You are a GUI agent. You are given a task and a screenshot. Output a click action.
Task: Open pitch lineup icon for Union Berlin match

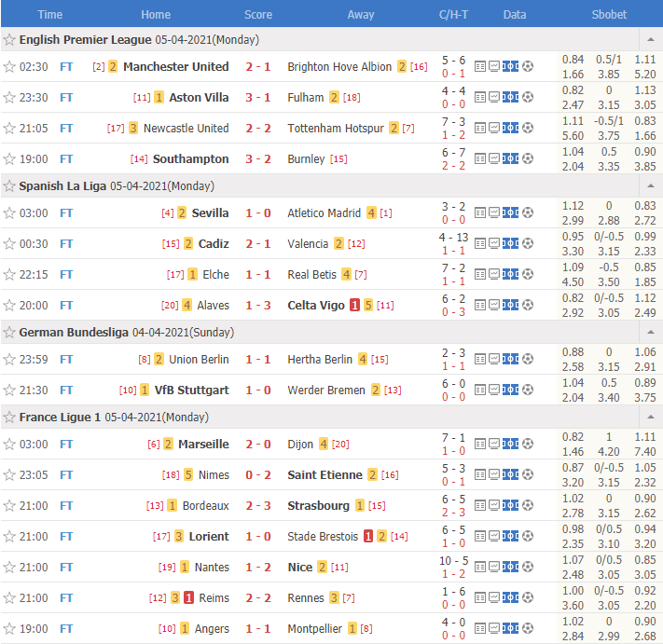[510, 359]
